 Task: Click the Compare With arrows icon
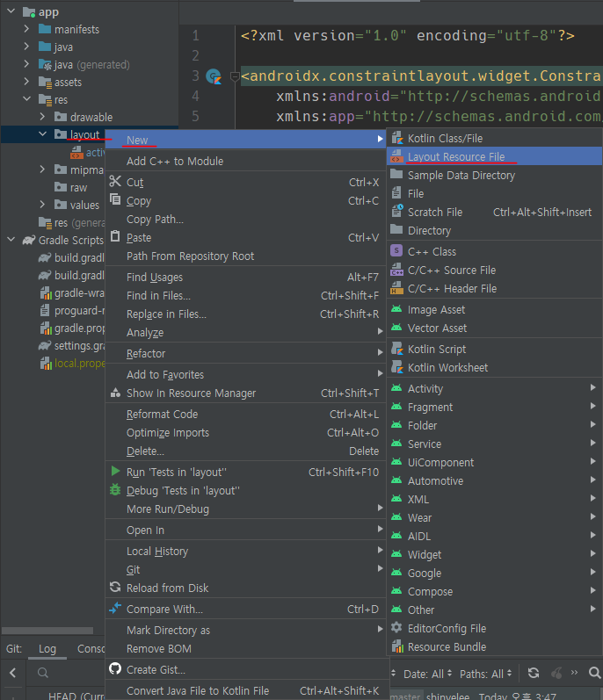coord(115,609)
